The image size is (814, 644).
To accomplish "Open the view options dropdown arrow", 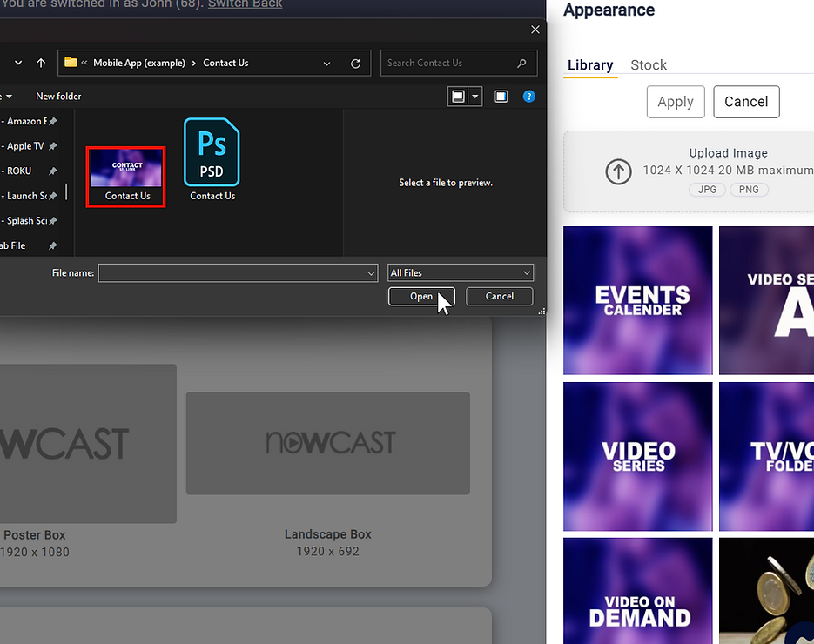I will [x=475, y=97].
